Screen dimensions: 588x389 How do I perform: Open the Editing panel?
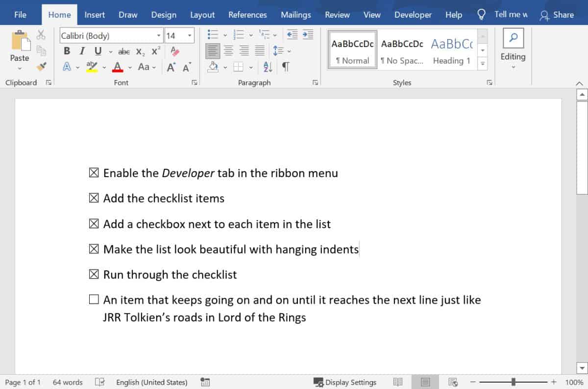[x=513, y=48]
